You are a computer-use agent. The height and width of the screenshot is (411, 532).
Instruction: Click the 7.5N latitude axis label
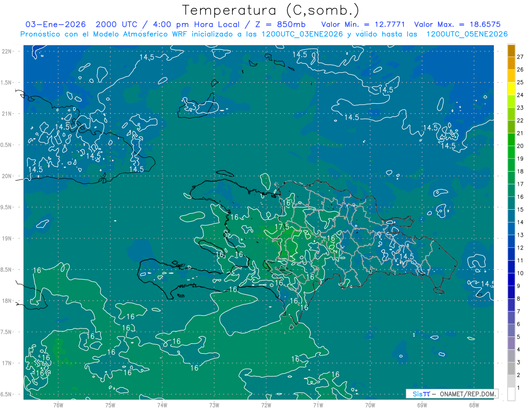tap(6, 332)
